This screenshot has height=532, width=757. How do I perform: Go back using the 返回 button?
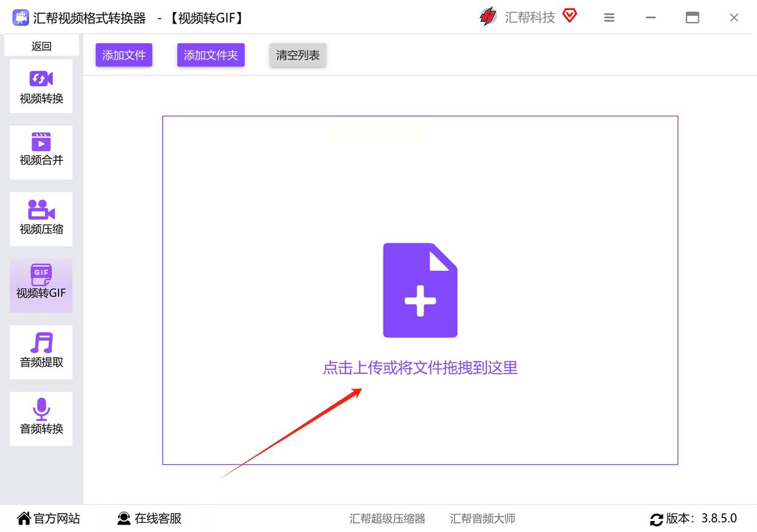(41, 46)
